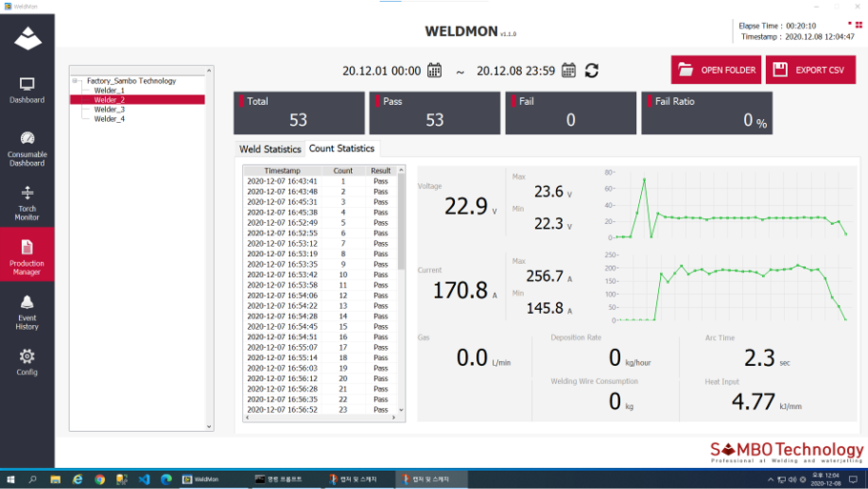Click table vertical scrollbar down arrow
Image resolution: width=868 pixels, height=489 pixels.
click(x=402, y=410)
